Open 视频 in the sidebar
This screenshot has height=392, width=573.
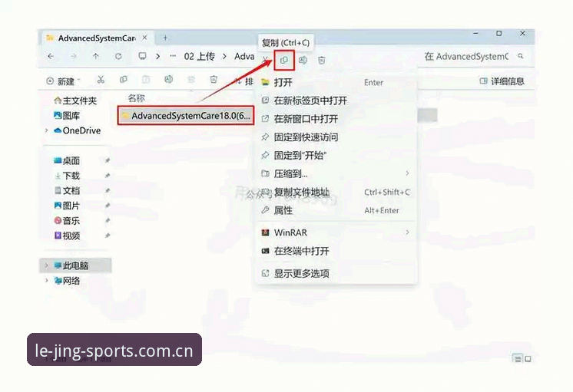coord(67,236)
